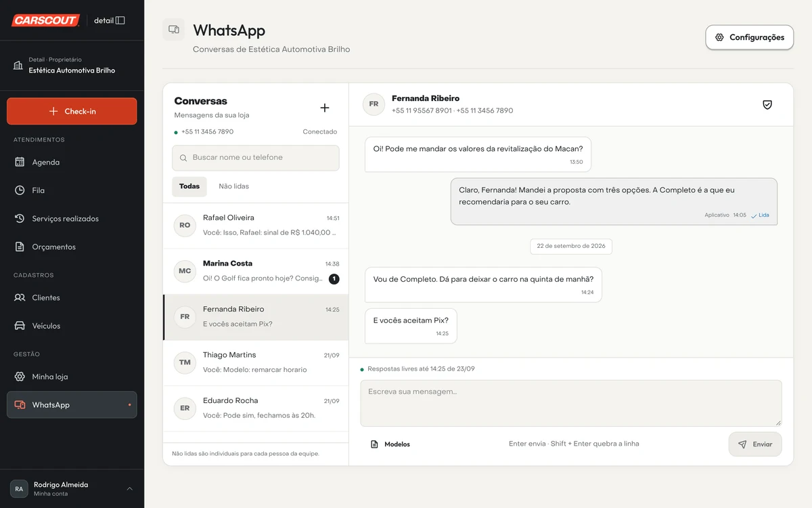Image resolution: width=812 pixels, height=508 pixels.
Task: Open Marina Costa conversation
Action: 256,272
